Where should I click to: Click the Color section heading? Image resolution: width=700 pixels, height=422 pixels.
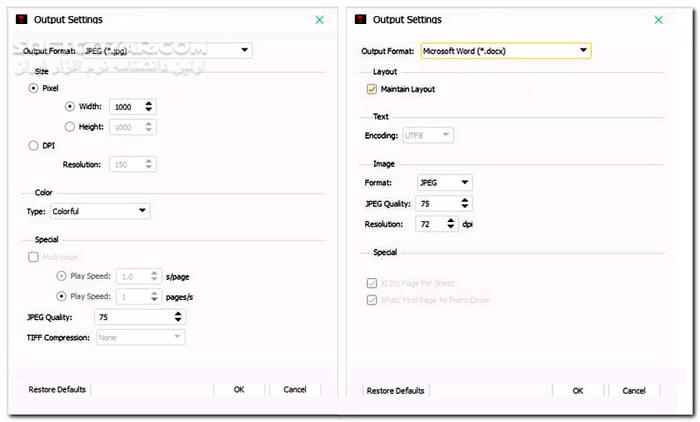click(x=44, y=192)
